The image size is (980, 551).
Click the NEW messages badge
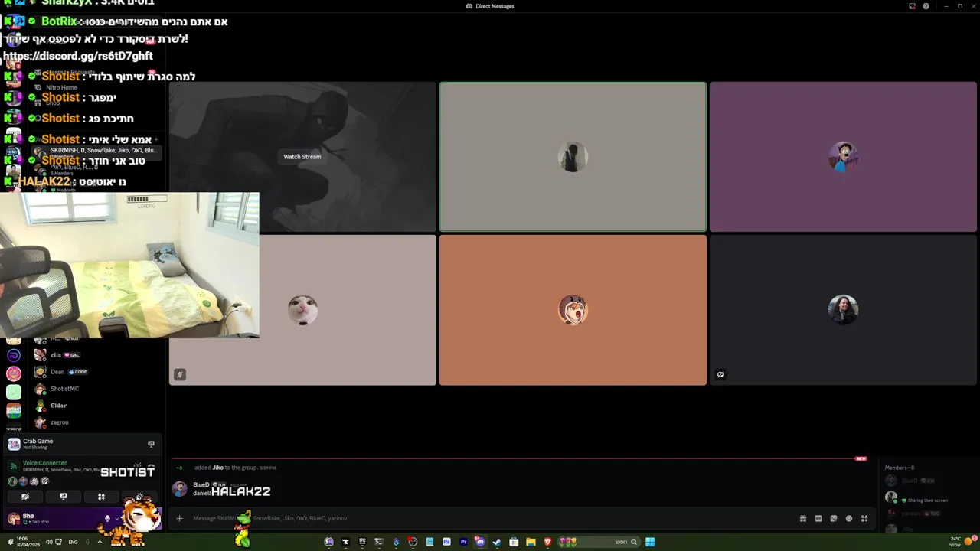click(x=861, y=459)
